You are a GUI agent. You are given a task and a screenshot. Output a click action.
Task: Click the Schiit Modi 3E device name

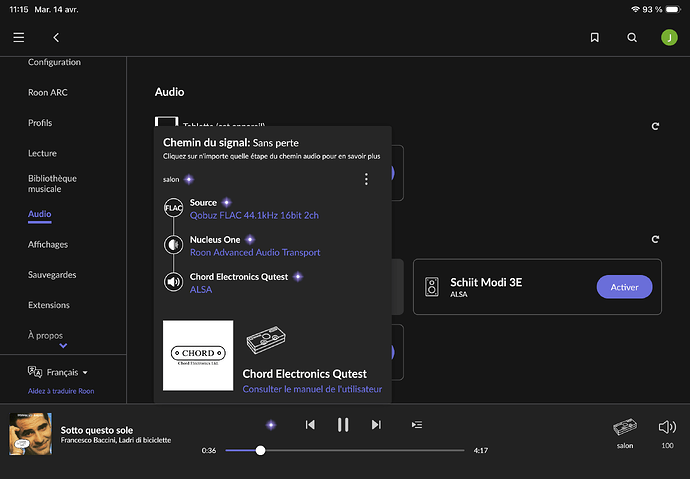coord(486,282)
